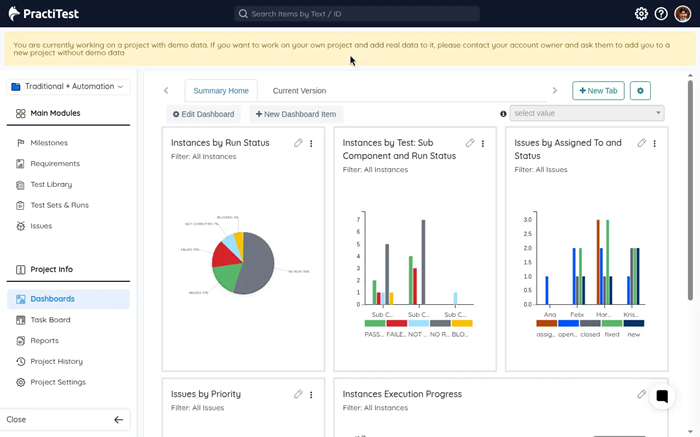Open Dashboards in sidebar
This screenshot has width=700, height=437.
pyautogui.click(x=68, y=299)
